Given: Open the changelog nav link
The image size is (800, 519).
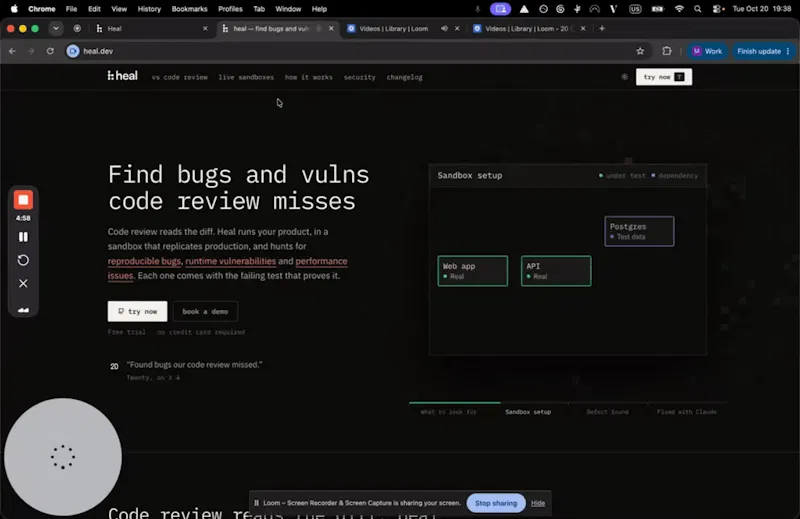Looking at the screenshot, I should 404,77.
